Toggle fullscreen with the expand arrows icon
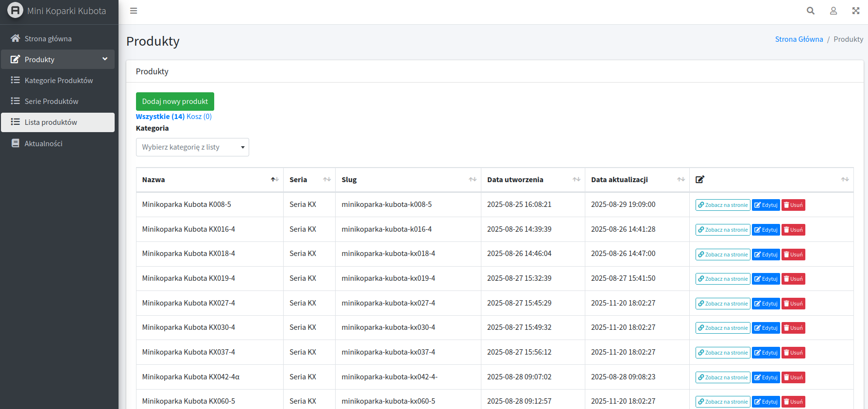868x409 pixels. [856, 11]
